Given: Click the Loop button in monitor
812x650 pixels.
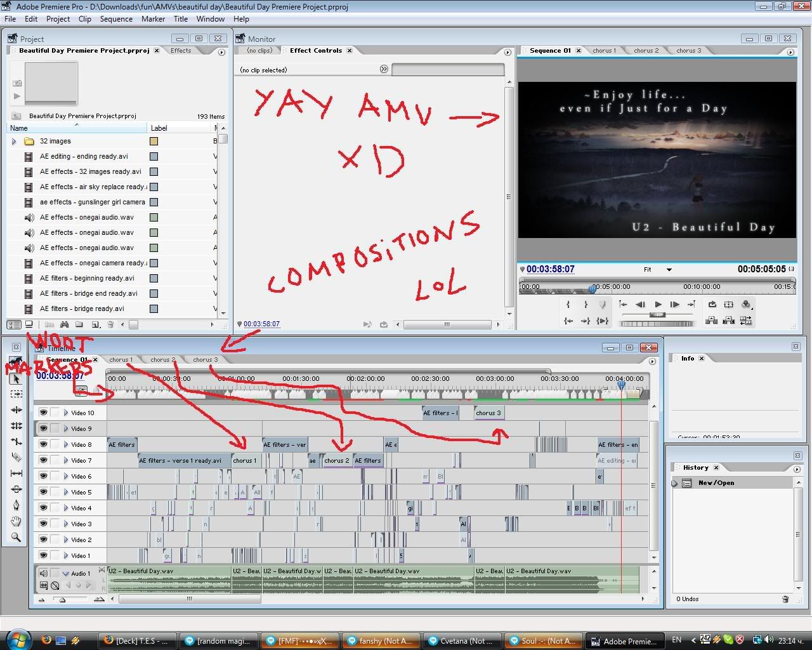Looking at the screenshot, I should pos(712,305).
